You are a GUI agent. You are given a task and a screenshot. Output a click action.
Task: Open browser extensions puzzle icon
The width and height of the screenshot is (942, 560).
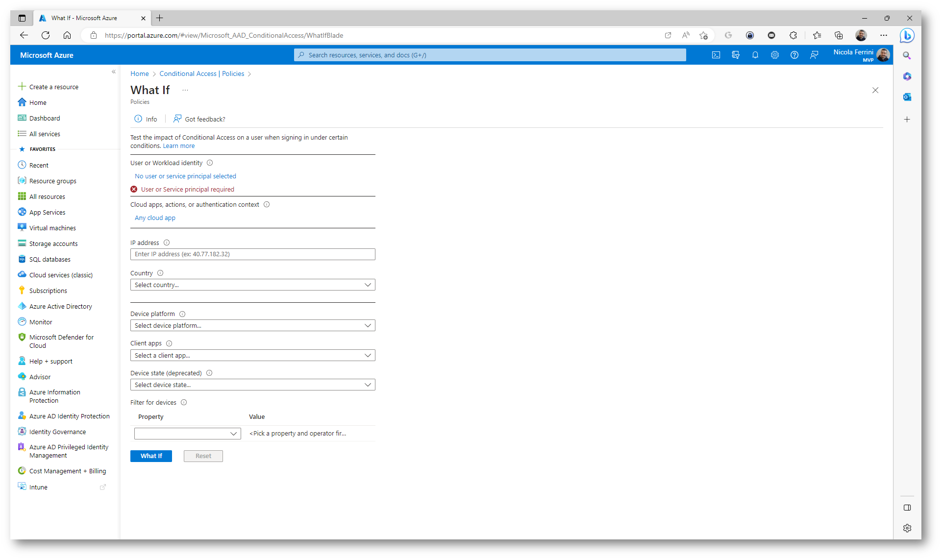click(793, 35)
